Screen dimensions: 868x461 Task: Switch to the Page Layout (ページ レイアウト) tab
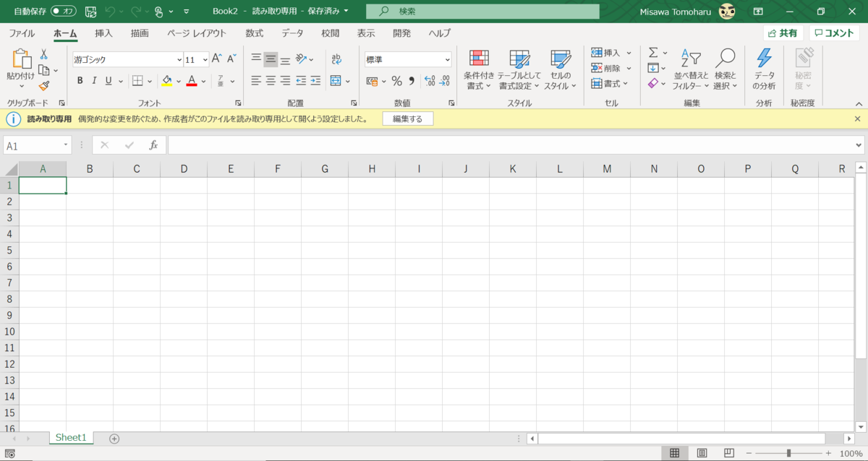pyautogui.click(x=197, y=33)
